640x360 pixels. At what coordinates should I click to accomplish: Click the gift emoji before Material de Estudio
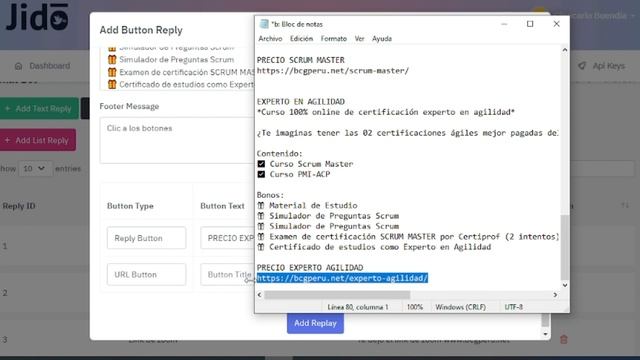pos(261,205)
